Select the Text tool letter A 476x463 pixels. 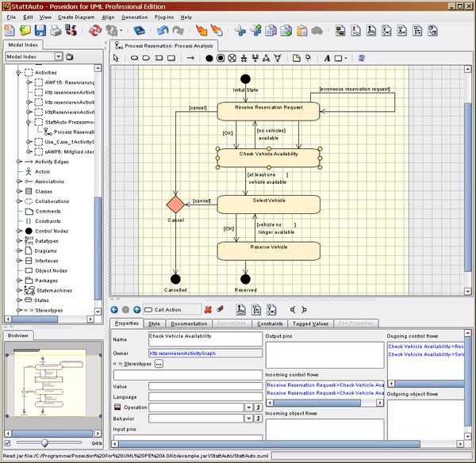[327, 58]
